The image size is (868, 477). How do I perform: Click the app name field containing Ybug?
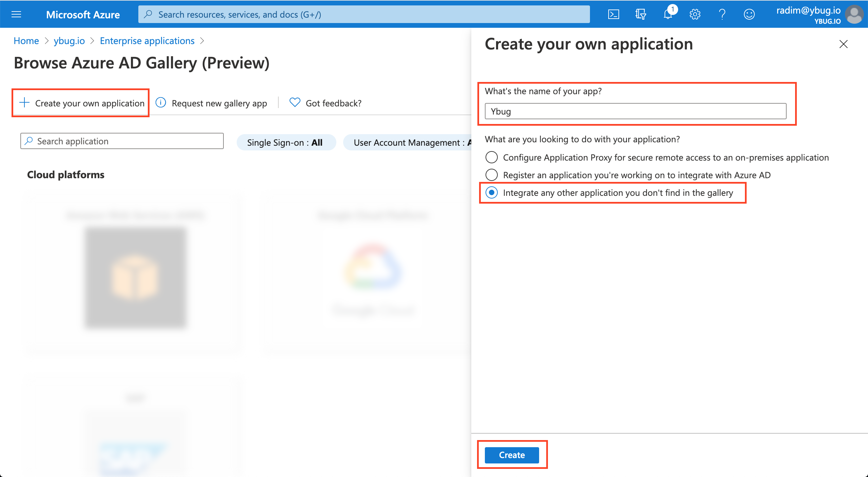tap(635, 111)
